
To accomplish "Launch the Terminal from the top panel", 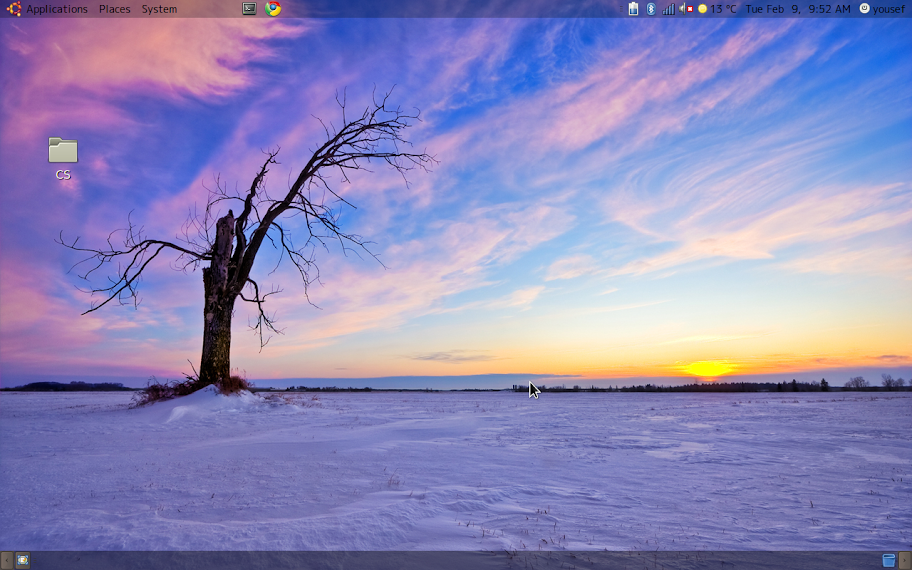I will tap(250, 8).
